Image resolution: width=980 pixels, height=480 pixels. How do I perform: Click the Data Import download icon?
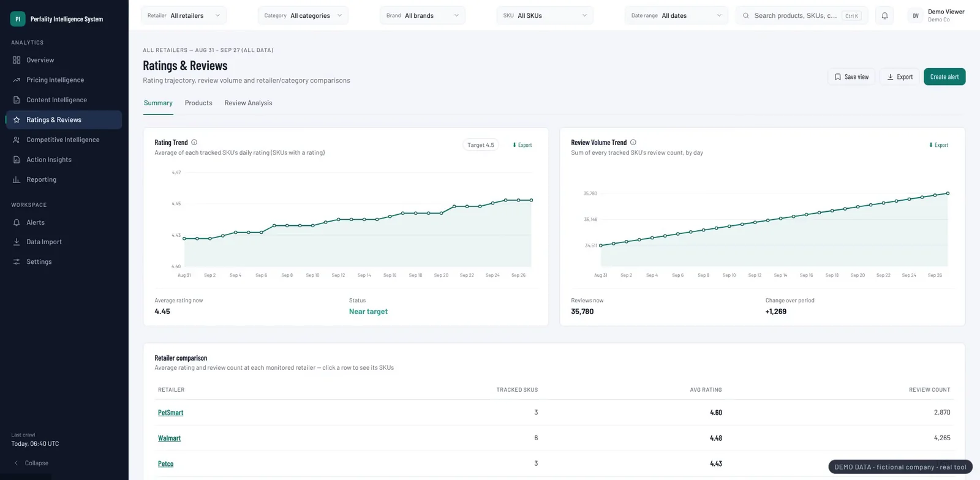pyautogui.click(x=17, y=242)
